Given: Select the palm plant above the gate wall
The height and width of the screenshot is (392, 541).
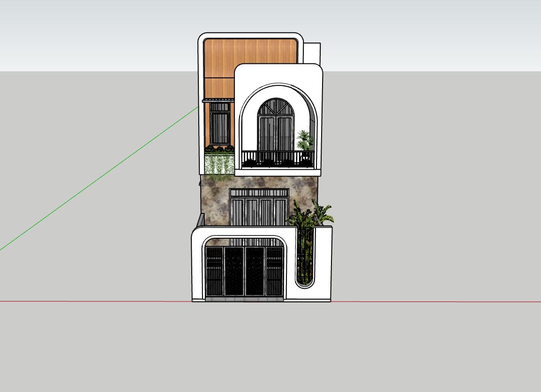Looking at the screenshot, I should pos(310,215).
